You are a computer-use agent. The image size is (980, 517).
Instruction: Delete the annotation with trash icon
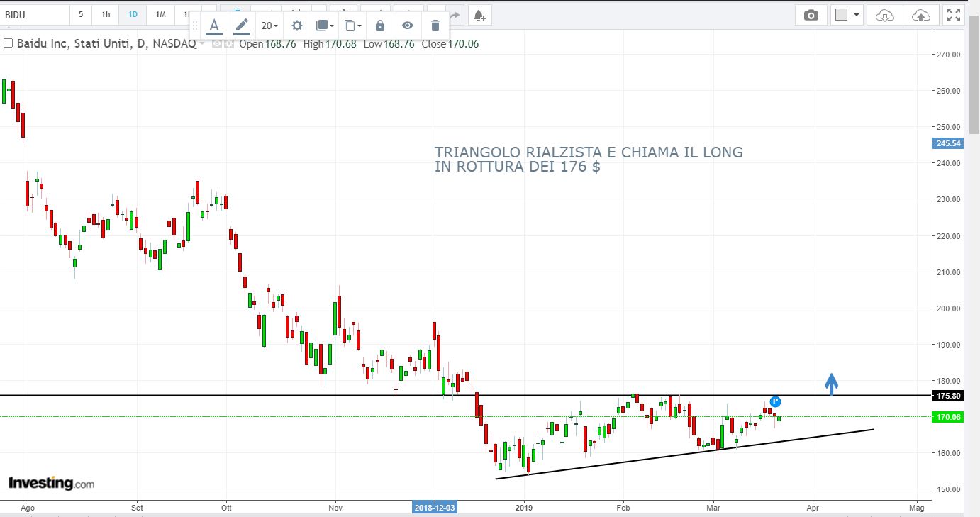coord(435,26)
